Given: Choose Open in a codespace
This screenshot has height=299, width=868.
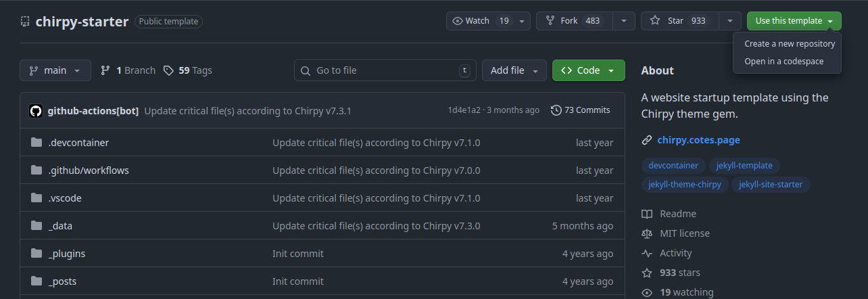Looking at the screenshot, I should pos(783,62).
